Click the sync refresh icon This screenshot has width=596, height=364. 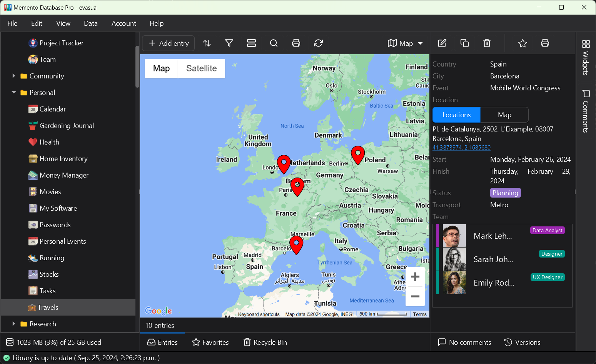tap(318, 43)
